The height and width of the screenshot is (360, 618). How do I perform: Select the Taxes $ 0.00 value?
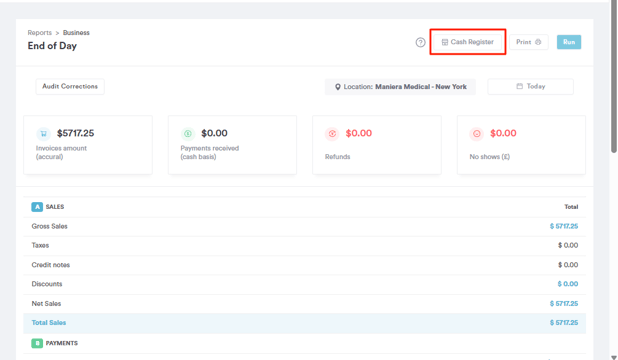[568, 245]
